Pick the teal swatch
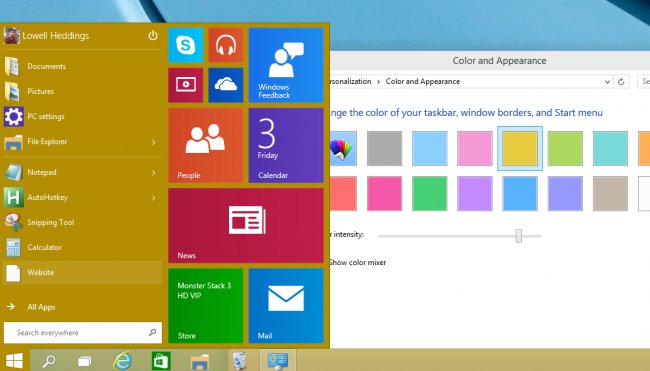 (x=610, y=148)
